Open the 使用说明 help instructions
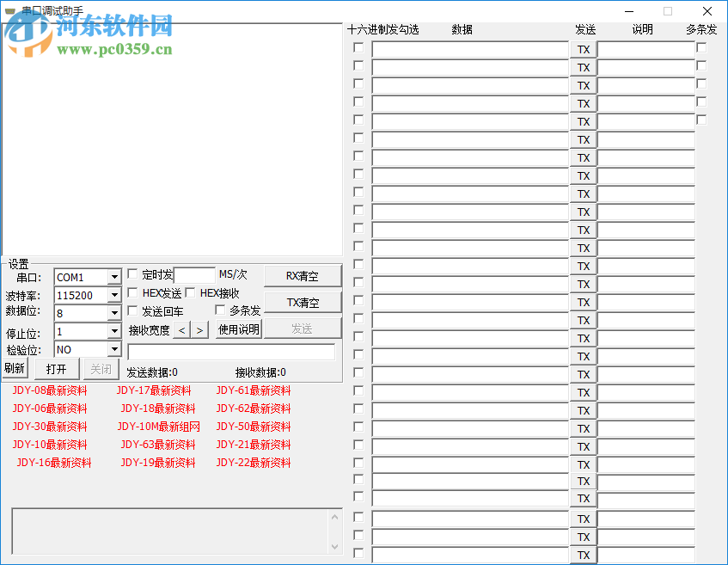 (237, 329)
